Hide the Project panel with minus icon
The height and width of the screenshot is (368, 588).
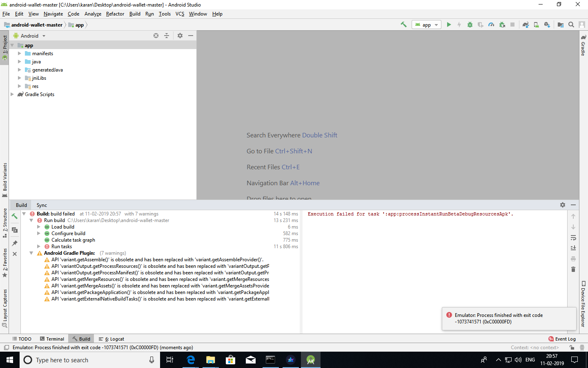(x=190, y=36)
